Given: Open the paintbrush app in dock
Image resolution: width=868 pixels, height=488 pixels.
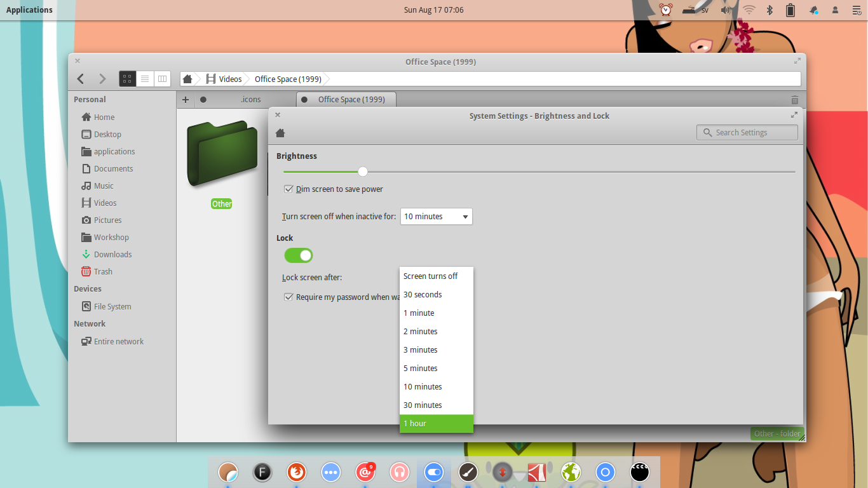Looking at the screenshot, I should (x=468, y=472).
